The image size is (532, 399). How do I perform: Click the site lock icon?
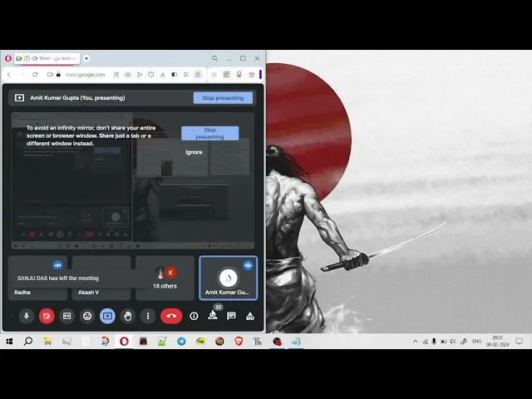(x=58, y=74)
